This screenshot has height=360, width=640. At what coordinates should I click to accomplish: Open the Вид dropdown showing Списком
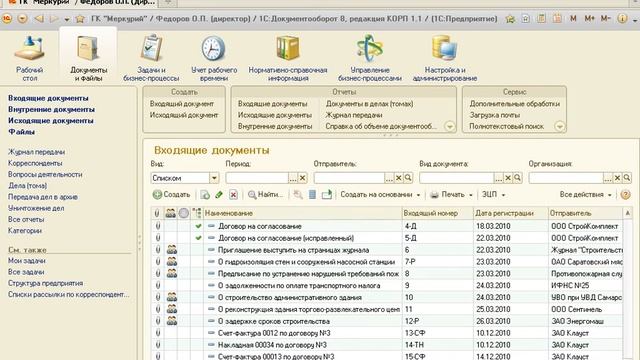click(x=214, y=178)
